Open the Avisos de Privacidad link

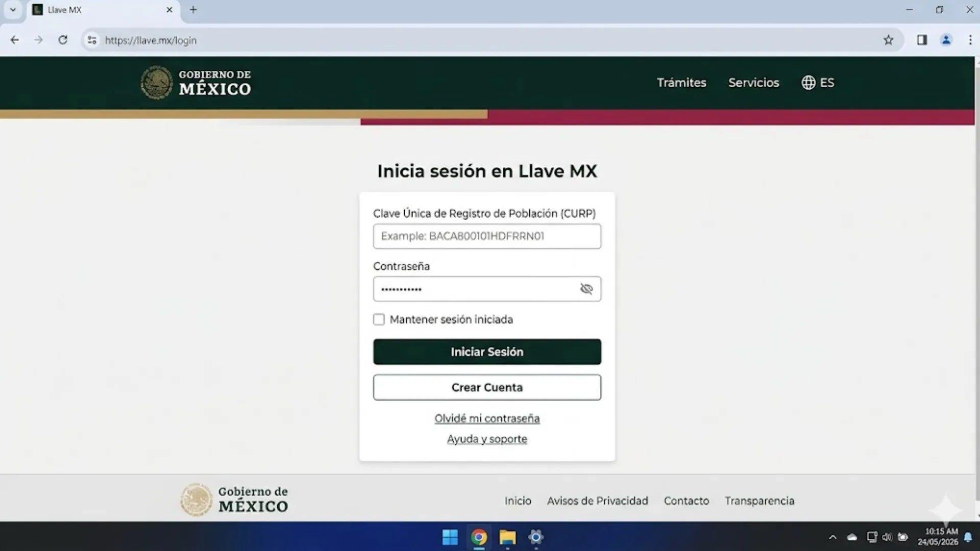pos(597,501)
